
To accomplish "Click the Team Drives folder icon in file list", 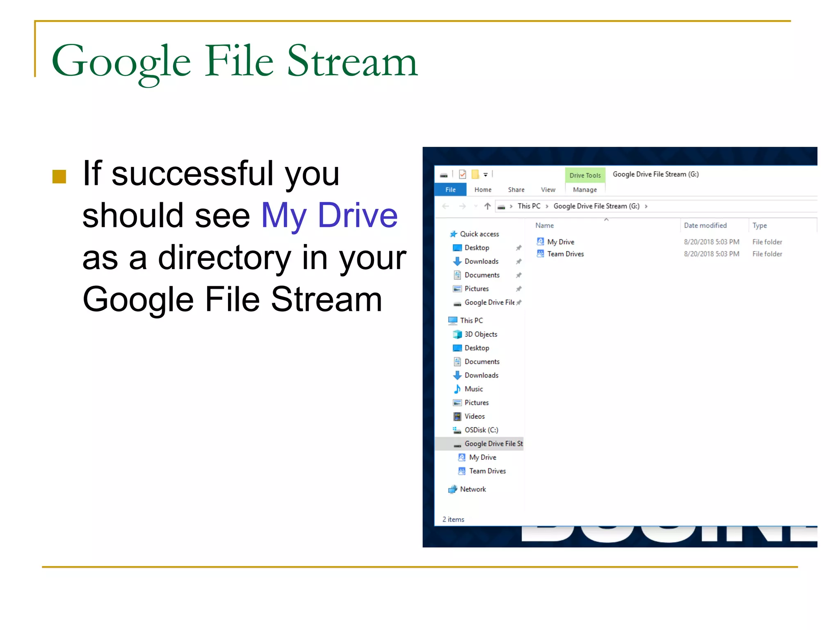I will [541, 253].
